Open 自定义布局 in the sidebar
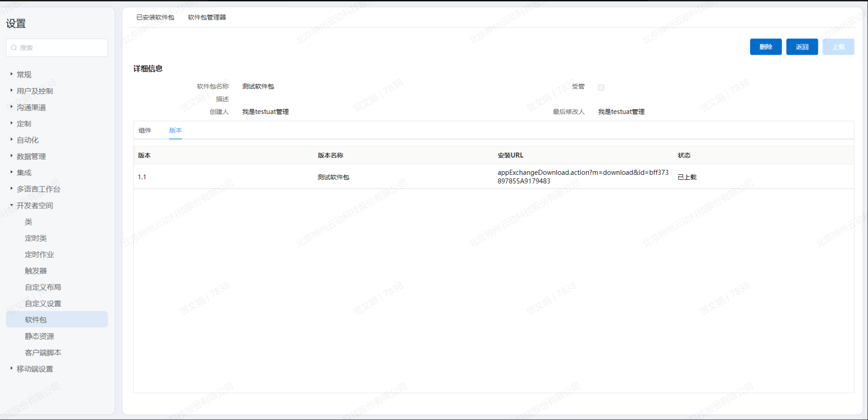868x420 pixels. (x=43, y=287)
